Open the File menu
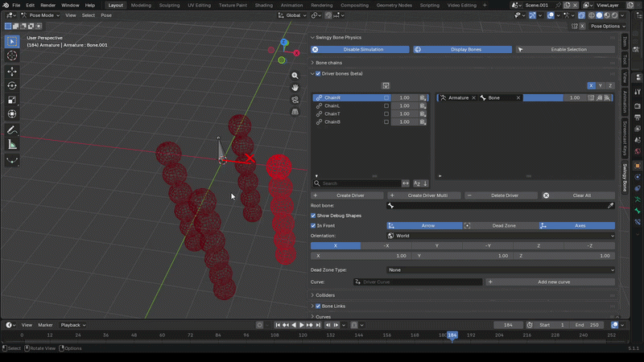The width and height of the screenshot is (644, 362). pyautogui.click(x=16, y=6)
